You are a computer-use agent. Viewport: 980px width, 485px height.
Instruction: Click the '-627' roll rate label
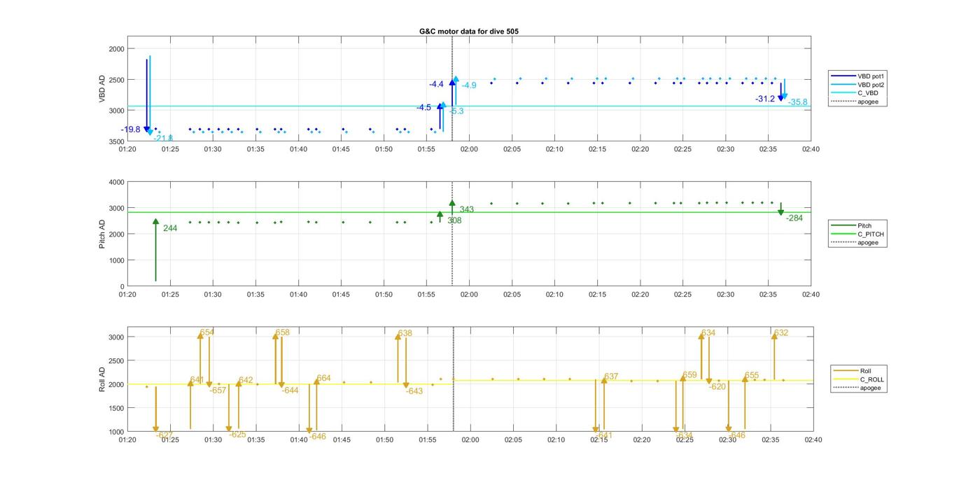click(x=164, y=435)
